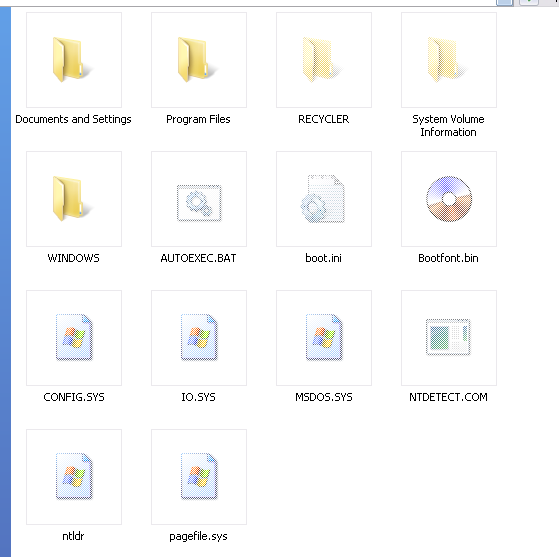Select the AUTOEXEC.BAT batch file icon
Screen dimensions: 559x557
(199, 199)
